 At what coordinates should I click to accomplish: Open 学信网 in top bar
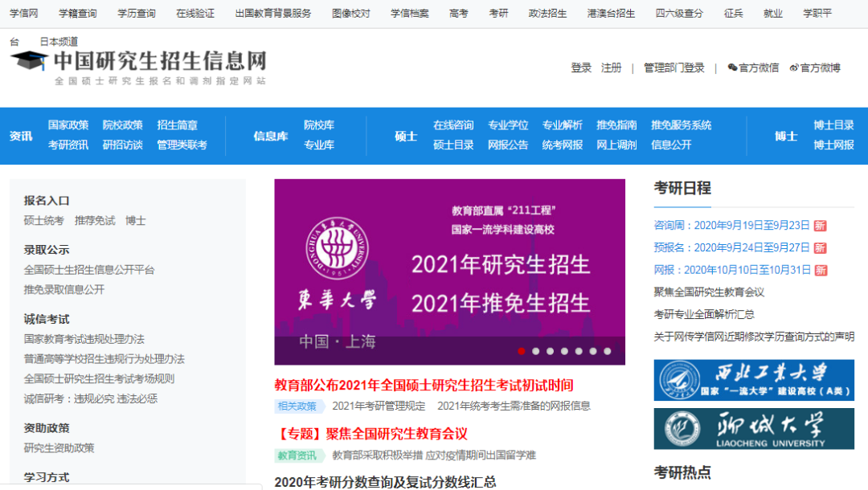24,14
